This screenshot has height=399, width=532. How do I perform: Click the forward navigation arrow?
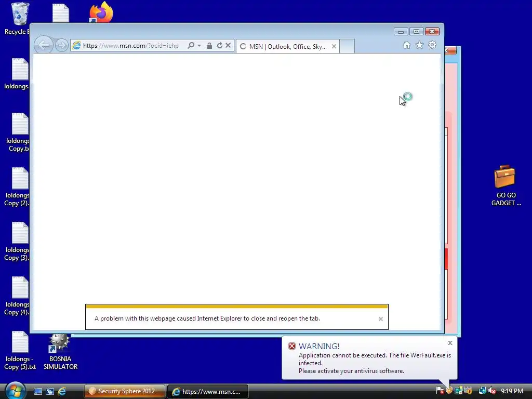[x=62, y=45]
